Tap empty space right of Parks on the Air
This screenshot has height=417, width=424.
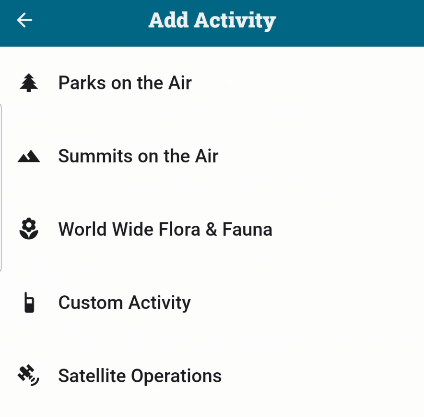(307, 83)
